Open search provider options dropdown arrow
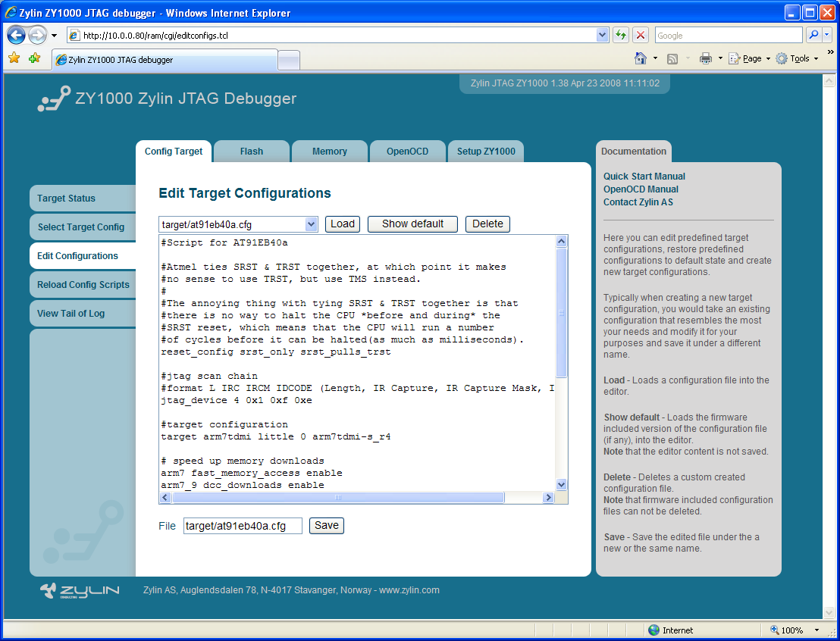Viewport: 840px width, 641px height. (826, 35)
